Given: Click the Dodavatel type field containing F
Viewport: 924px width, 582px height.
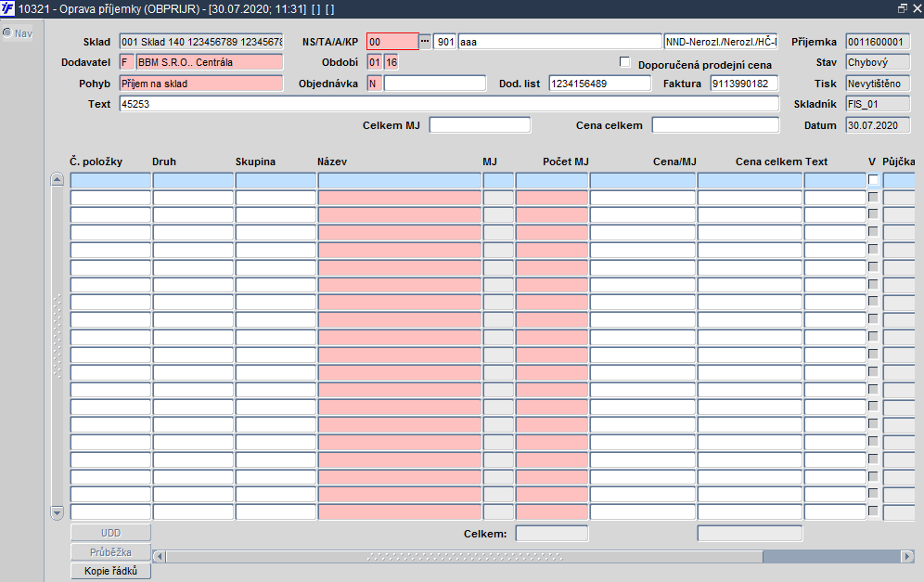Looking at the screenshot, I should [x=127, y=62].
